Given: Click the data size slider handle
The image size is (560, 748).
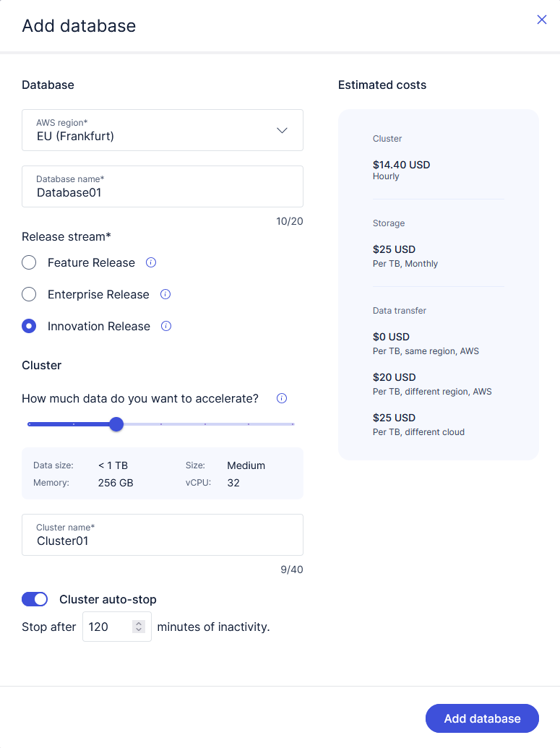Looking at the screenshot, I should pos(116,424).
